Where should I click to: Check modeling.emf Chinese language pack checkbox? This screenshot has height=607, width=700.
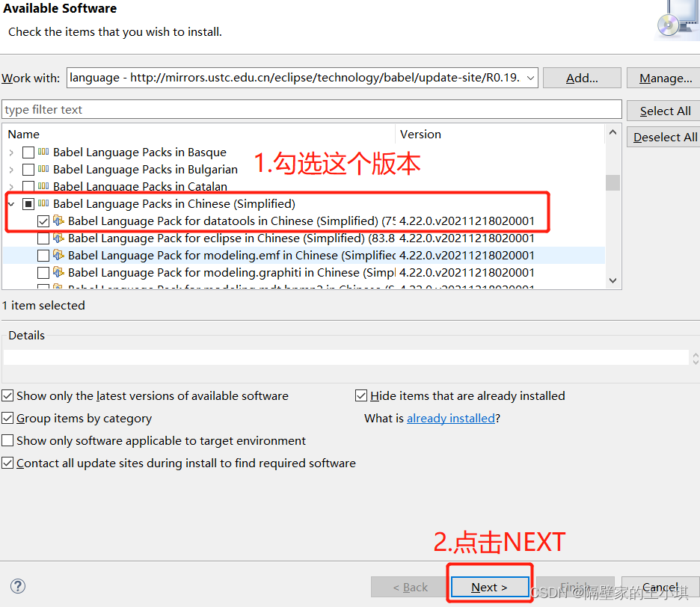coord(43,256)
